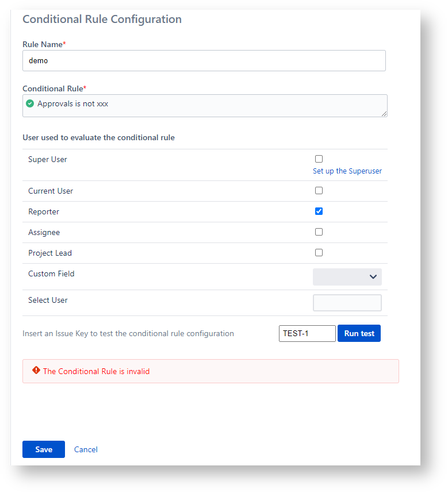Cancel the rule configuration
The image size is (448, 493).
click(x=86, y=449)
